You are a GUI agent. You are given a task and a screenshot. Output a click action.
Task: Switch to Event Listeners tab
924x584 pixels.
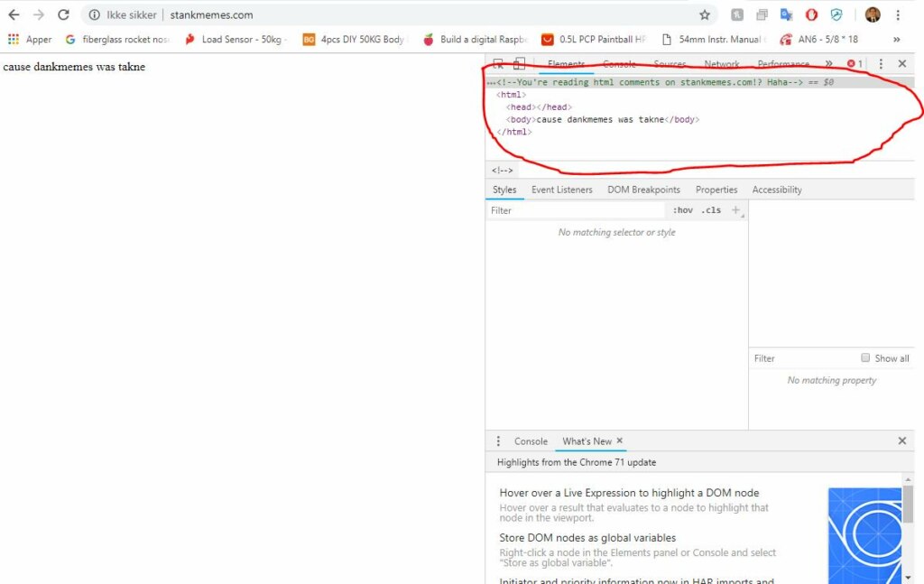click(561, 190)
